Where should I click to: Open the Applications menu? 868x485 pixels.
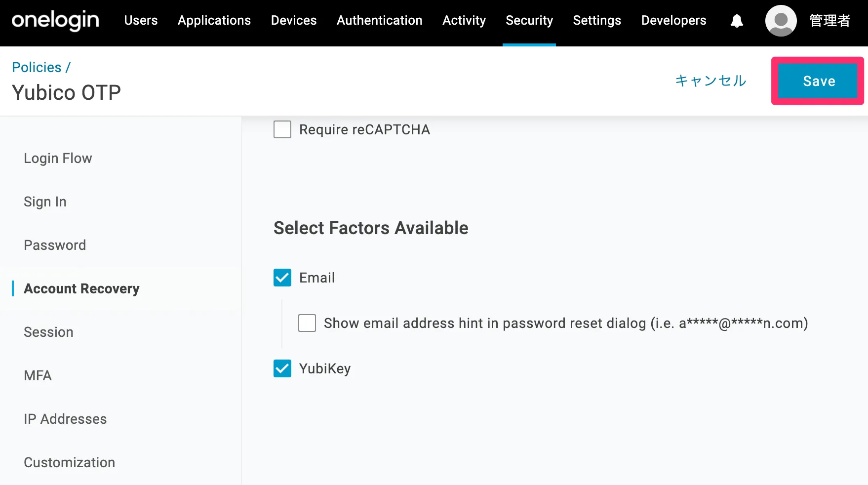pos(214,20)
